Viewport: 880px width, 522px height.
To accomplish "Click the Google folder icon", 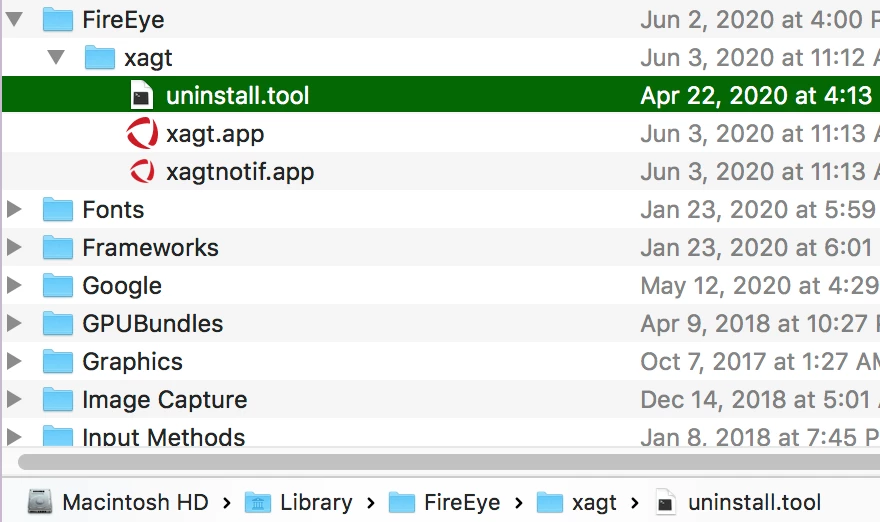I will pyautogui.click(x=58, y=285).
